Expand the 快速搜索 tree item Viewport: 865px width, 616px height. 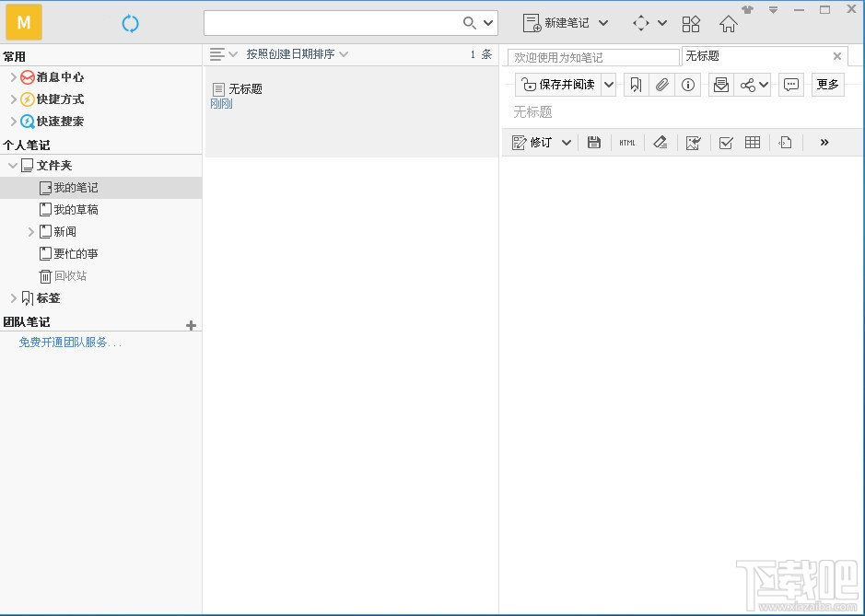click(x=13, y=122)
